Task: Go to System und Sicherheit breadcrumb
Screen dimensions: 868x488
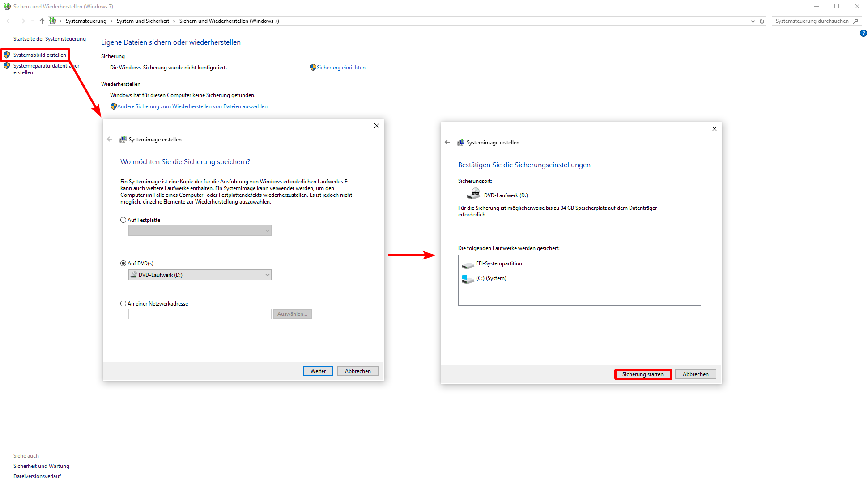Action: tap(143, 21)
